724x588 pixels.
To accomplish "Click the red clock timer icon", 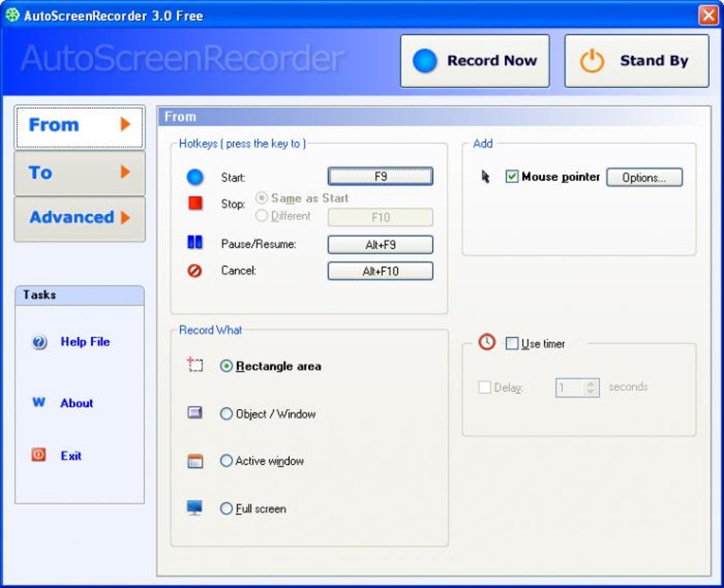I will coord(487,342).
